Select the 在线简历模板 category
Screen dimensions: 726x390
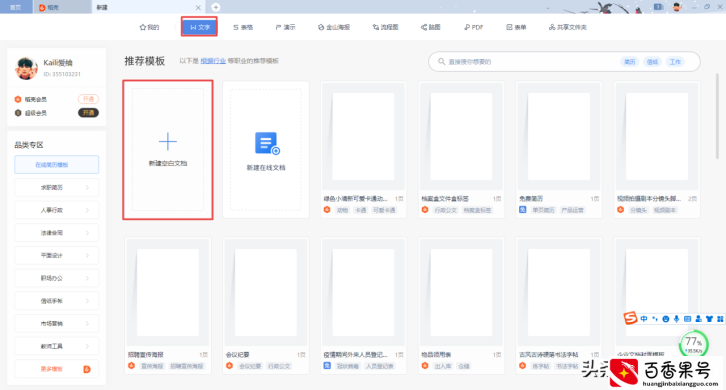[56, 164]
